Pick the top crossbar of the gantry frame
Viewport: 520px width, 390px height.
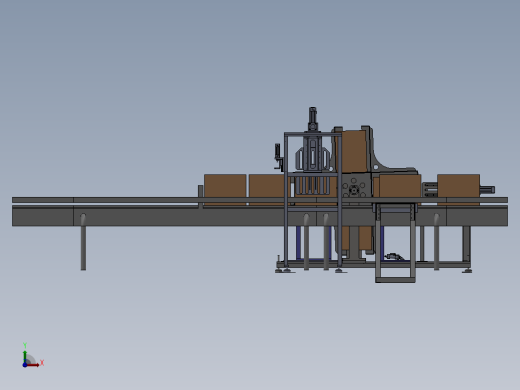pos(313,134)
